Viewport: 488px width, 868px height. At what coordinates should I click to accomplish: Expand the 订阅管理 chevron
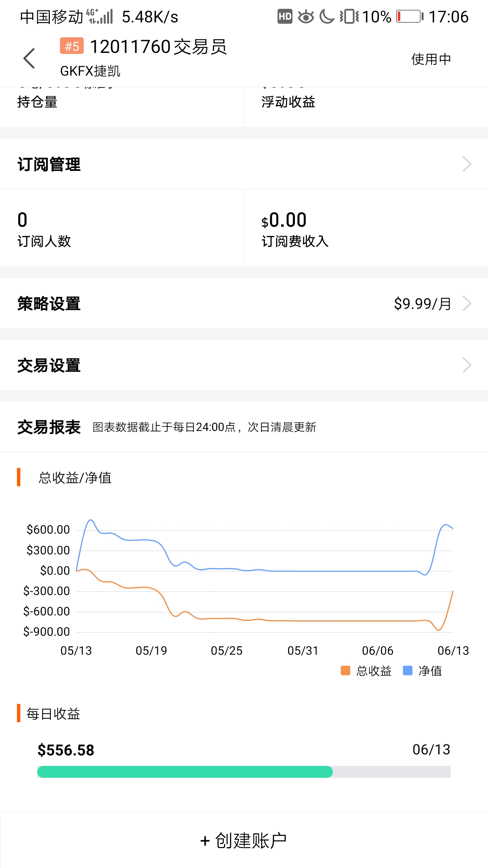467,164
